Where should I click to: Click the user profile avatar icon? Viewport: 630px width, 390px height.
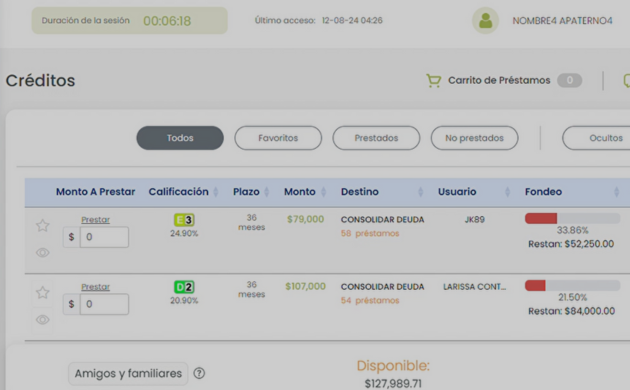[485, 20]
